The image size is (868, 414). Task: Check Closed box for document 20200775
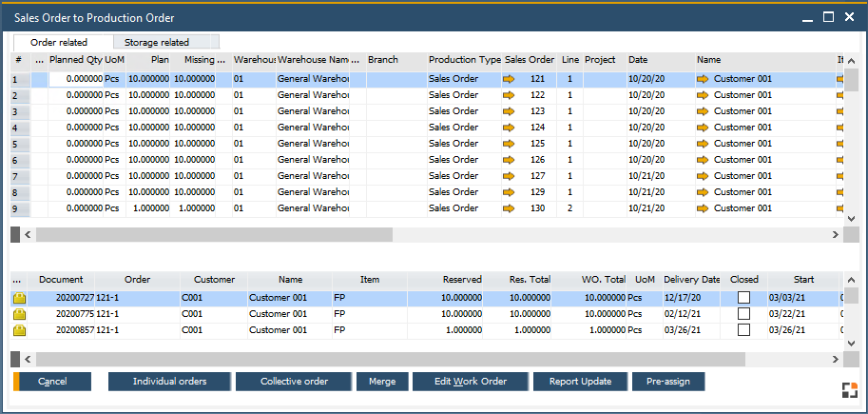(743, 314)
